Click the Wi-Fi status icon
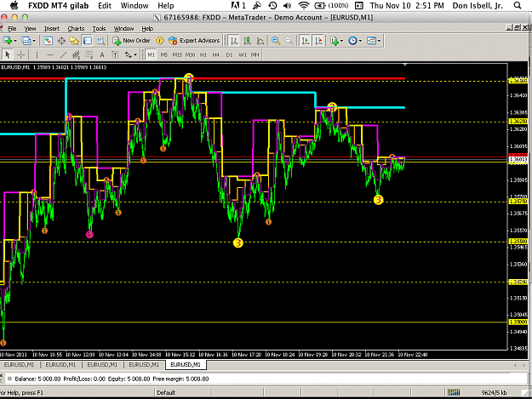Viewport: 532px width, 399px height. (303, 5)
